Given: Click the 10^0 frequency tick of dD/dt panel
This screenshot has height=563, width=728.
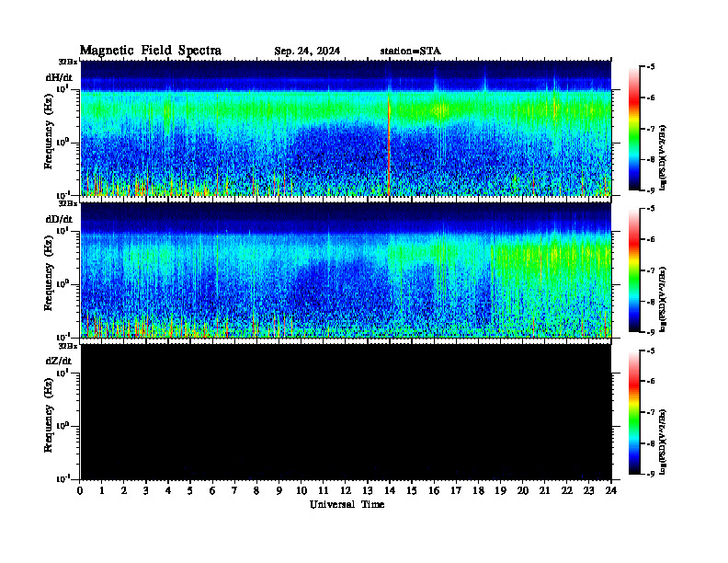Looking at the screenshot, I should (x=62, y=283).
